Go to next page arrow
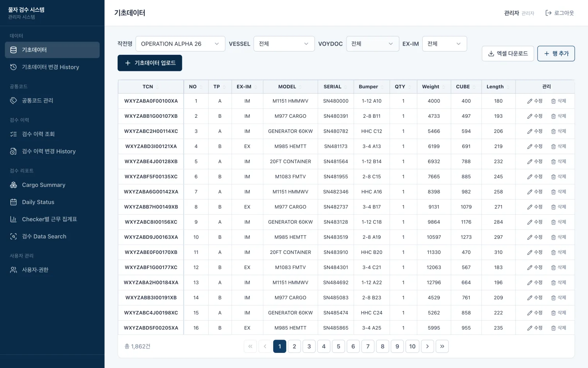 (427, 346)
